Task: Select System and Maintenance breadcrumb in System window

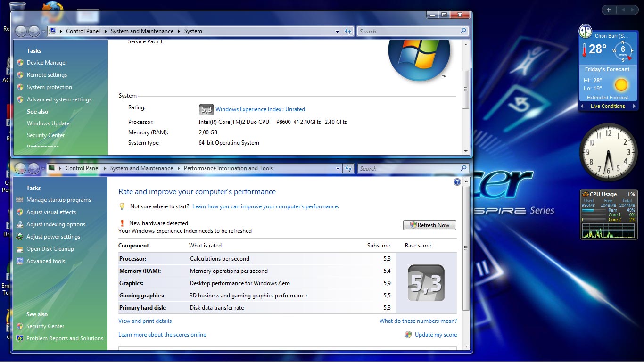Action: pyautogui.click(x=142, y=31)
